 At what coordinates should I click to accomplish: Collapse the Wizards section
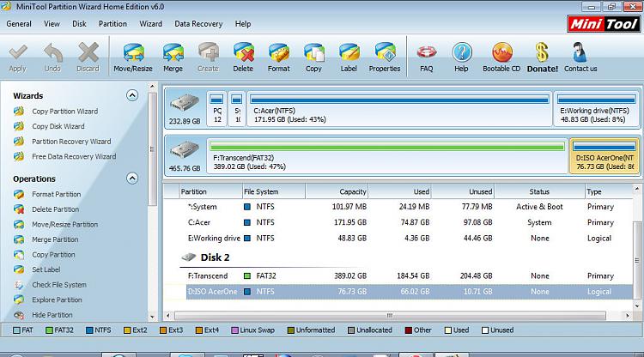[132, 95]
